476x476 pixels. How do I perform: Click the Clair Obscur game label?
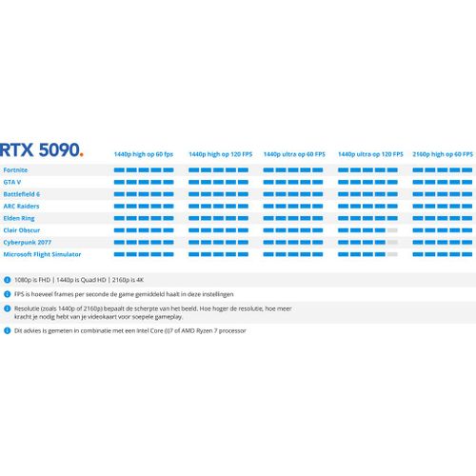(22, 230)
